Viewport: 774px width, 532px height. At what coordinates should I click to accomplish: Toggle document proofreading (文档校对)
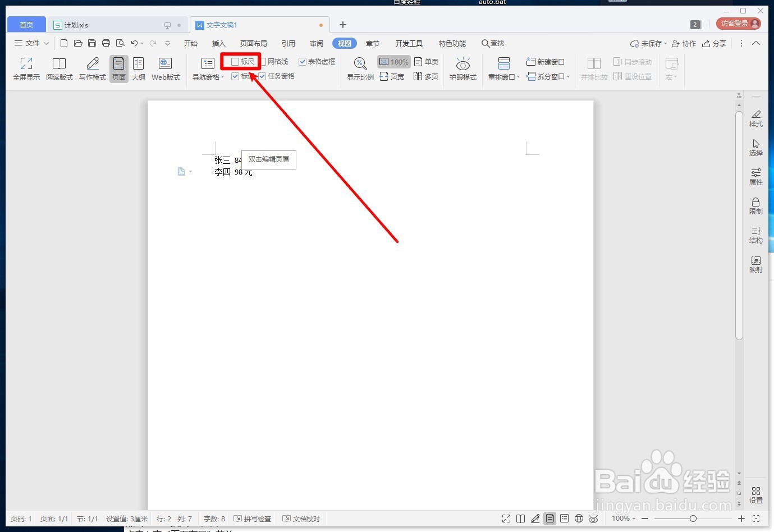(x=301, y=519)
